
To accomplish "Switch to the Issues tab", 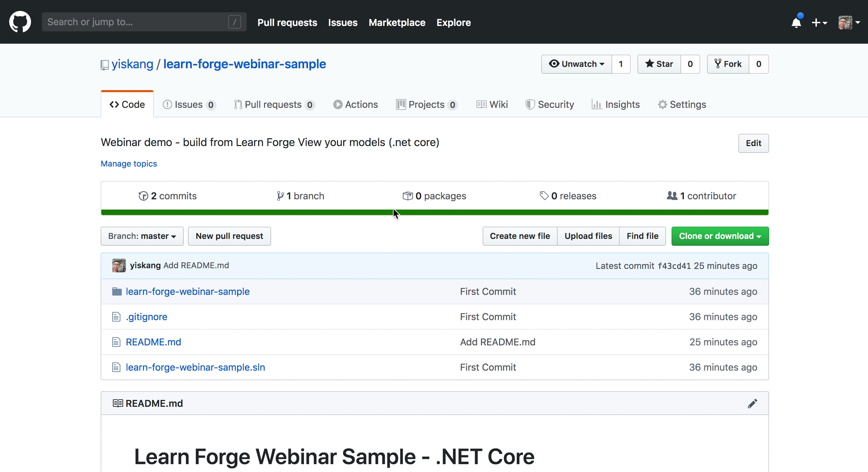I will point(189,104).
